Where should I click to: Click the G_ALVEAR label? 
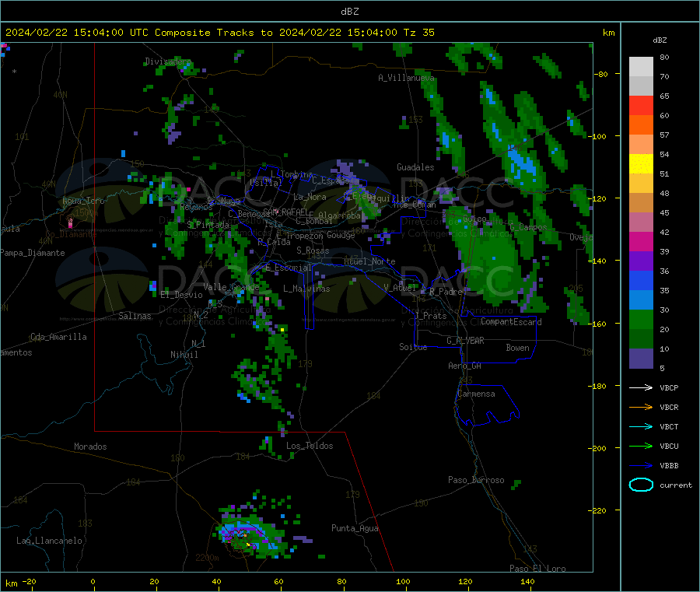(465, 341)
